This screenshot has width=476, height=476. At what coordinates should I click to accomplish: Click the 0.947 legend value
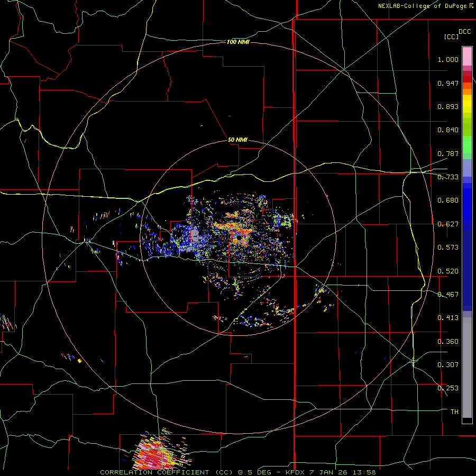[448, 83]
